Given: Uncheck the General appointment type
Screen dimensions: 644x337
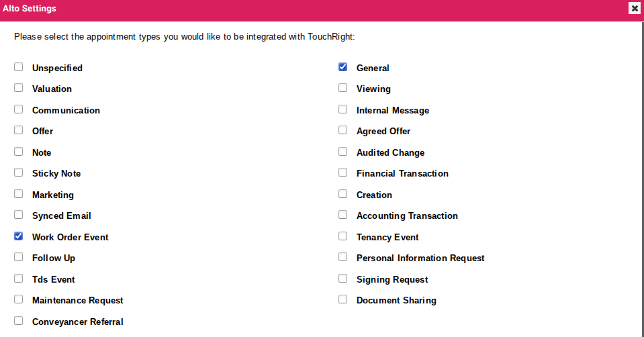Looking at the screenshot, I should 343,67.
